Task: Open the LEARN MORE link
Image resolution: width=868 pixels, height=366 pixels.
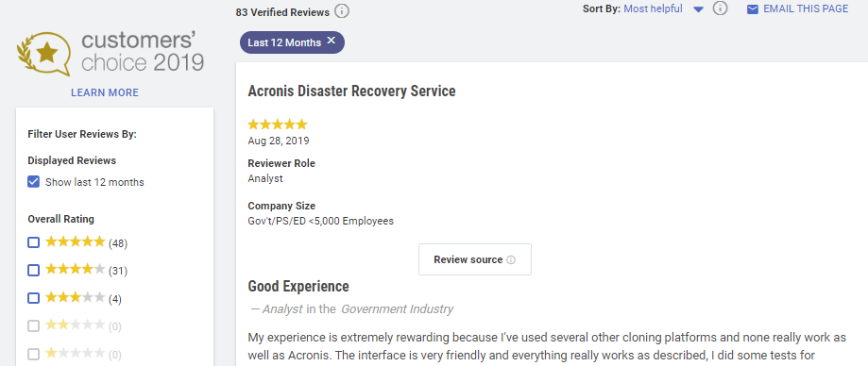Action: pyautogui.click(x=105, y=92)
